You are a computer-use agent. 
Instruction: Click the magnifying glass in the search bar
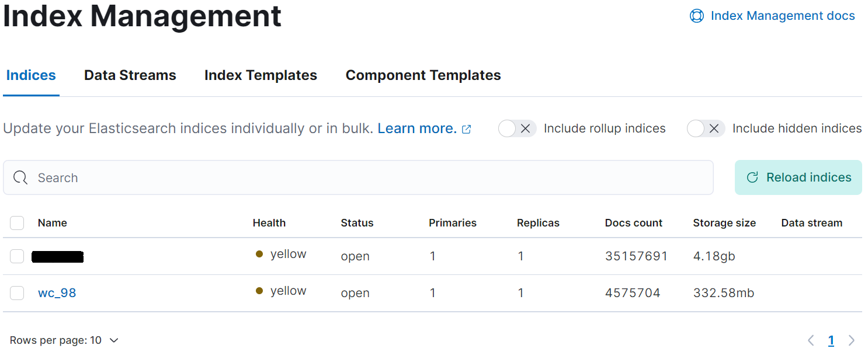click(x=20, y=177)
